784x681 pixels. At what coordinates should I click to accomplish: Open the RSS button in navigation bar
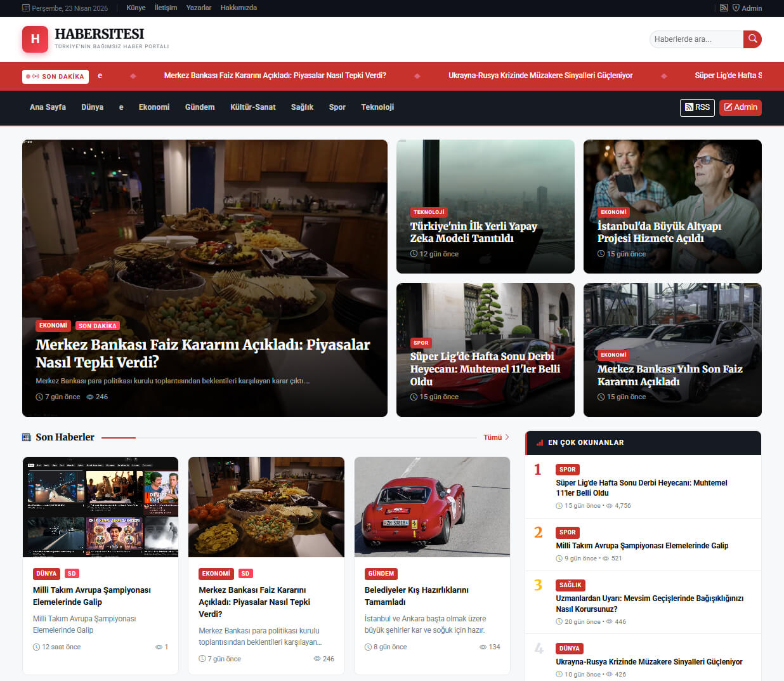[x=697, y=107]
